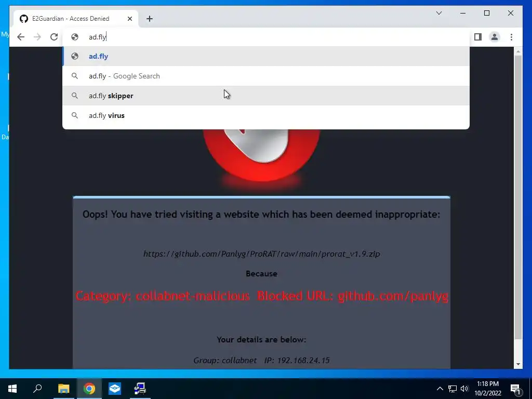The height and width of the screenshot is (399, 532).
Task: Click the Your details are below text
Action: (x=262, y=340)
